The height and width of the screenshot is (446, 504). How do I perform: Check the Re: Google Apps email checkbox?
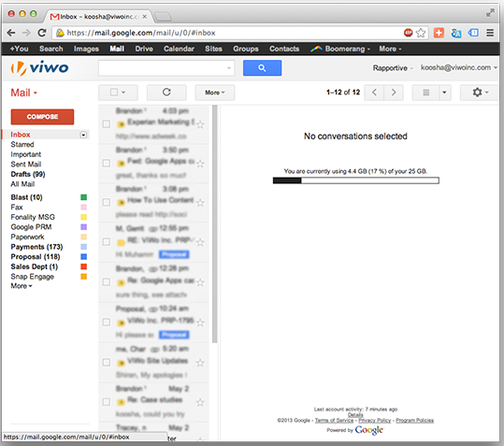(106, 282)
